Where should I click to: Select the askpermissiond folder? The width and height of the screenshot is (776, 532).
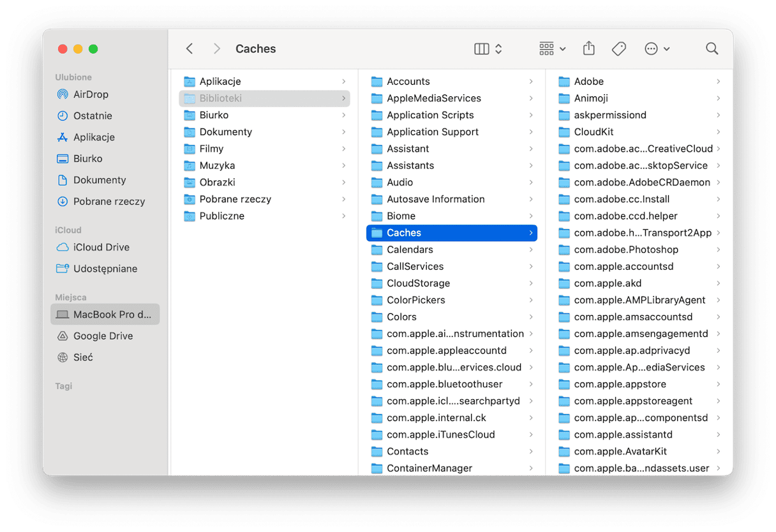(639, 115)
